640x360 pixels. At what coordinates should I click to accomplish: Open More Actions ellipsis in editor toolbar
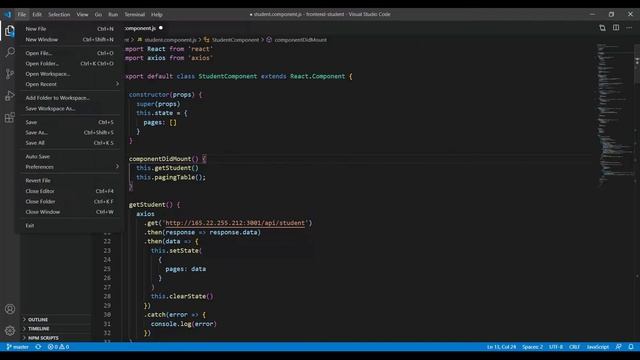(629, 28)
